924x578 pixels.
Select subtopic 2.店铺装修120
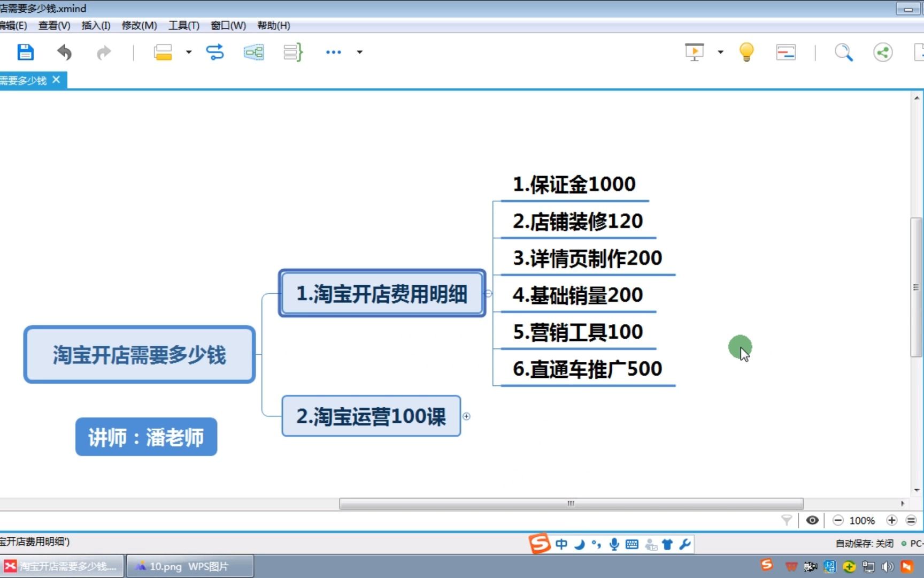click(x=577, y=221)
